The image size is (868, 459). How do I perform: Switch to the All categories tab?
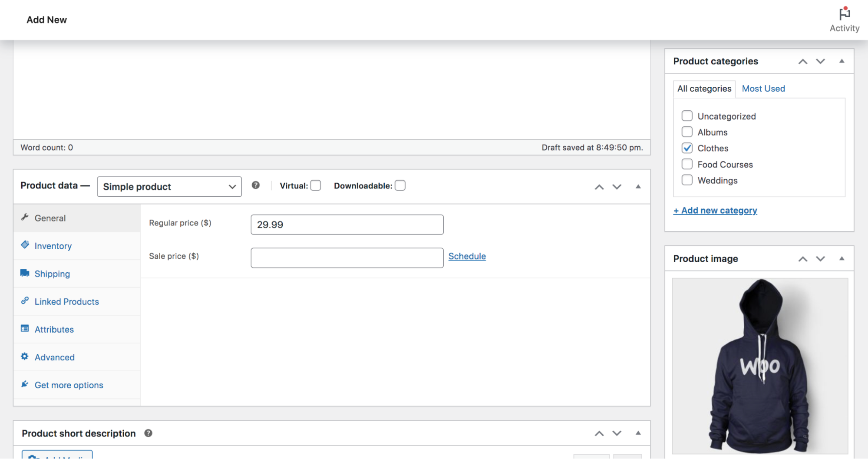click(704, 89)
